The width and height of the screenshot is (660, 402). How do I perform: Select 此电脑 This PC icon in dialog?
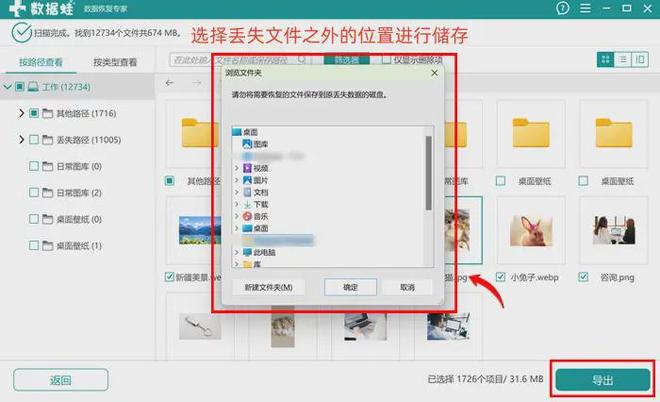(x=247, y=252)
